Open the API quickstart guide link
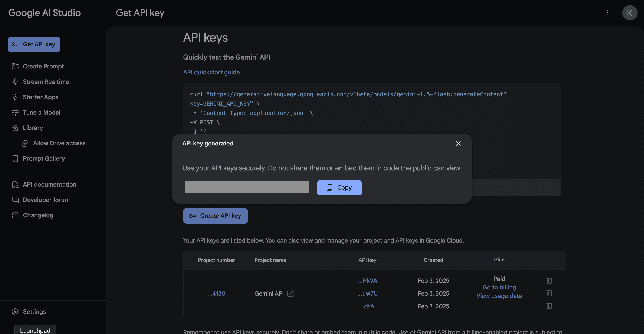The image size is (644, 334). tap(211, 72)
